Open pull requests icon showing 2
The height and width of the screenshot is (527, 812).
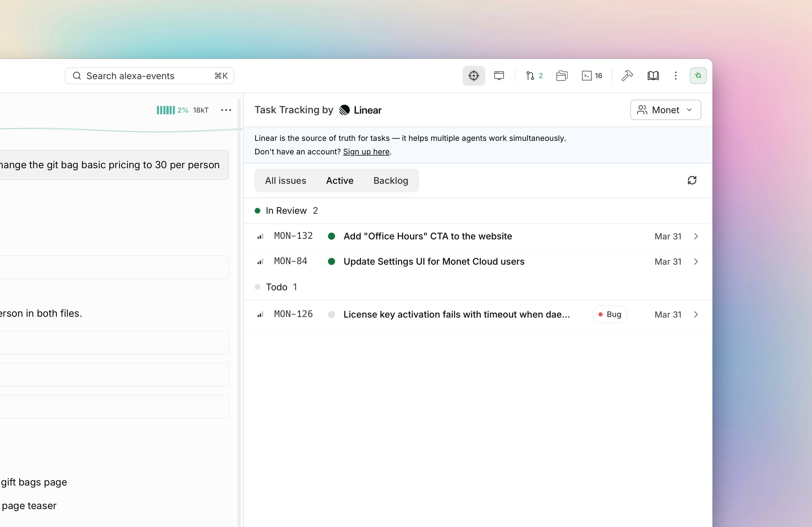[x=534, y=76]
